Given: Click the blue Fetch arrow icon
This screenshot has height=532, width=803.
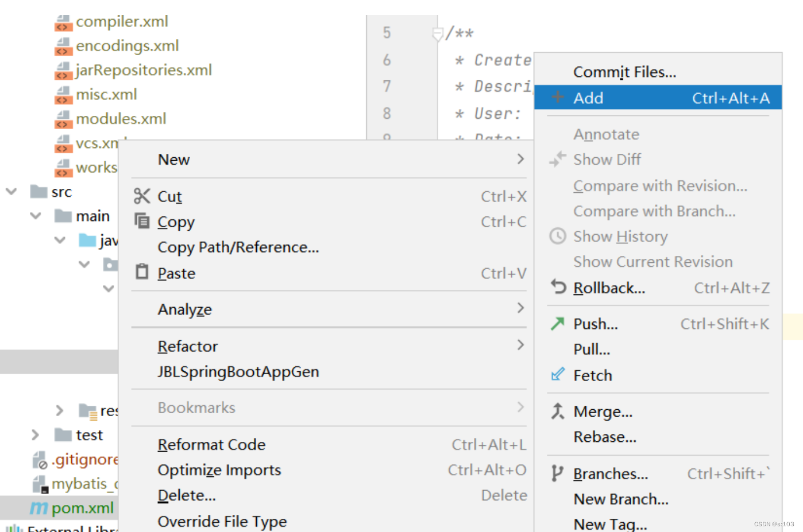Looking at the screenshot, I should coord(558,375).
